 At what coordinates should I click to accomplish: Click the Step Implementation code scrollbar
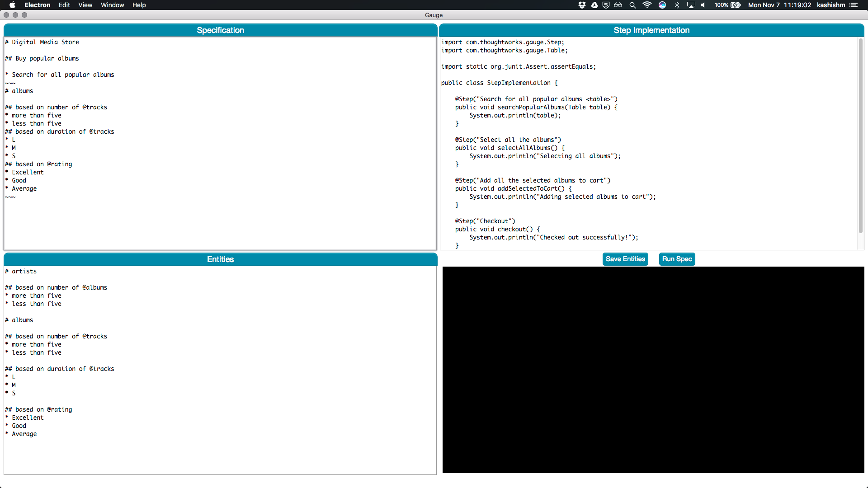861,136
